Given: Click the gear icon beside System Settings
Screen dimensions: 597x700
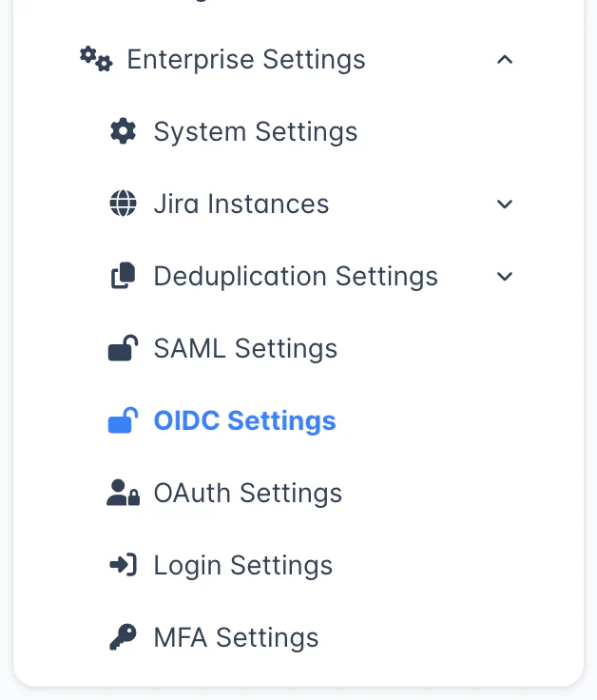Looking at the screenshot, I should [123, 131].
